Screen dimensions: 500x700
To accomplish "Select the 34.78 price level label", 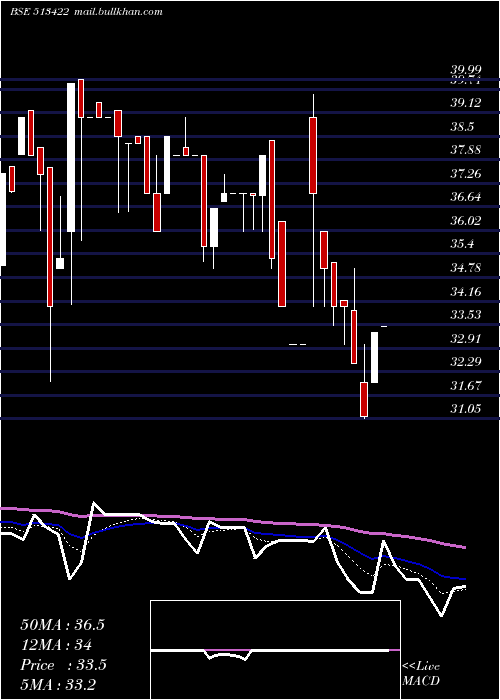I will click(466, 268).
